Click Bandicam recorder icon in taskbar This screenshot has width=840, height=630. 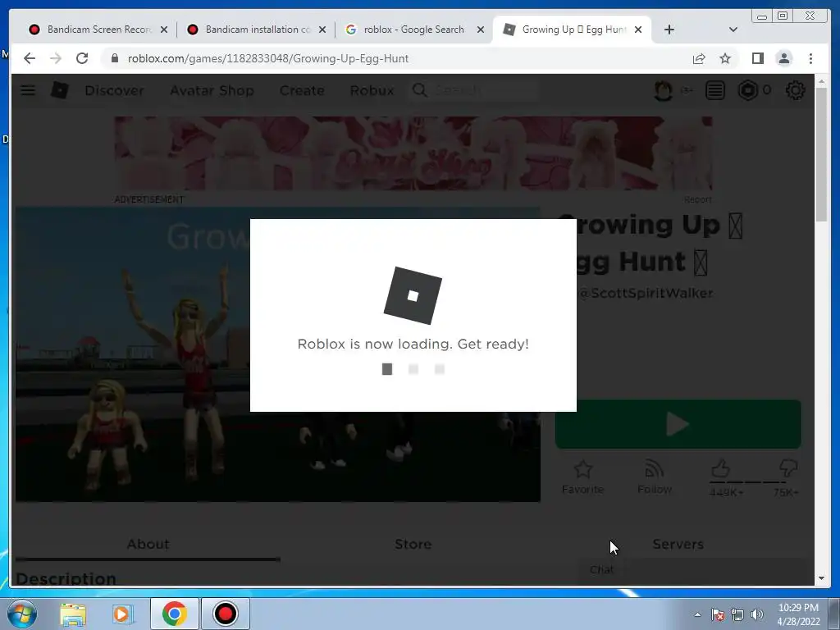(x=225, y=614)
